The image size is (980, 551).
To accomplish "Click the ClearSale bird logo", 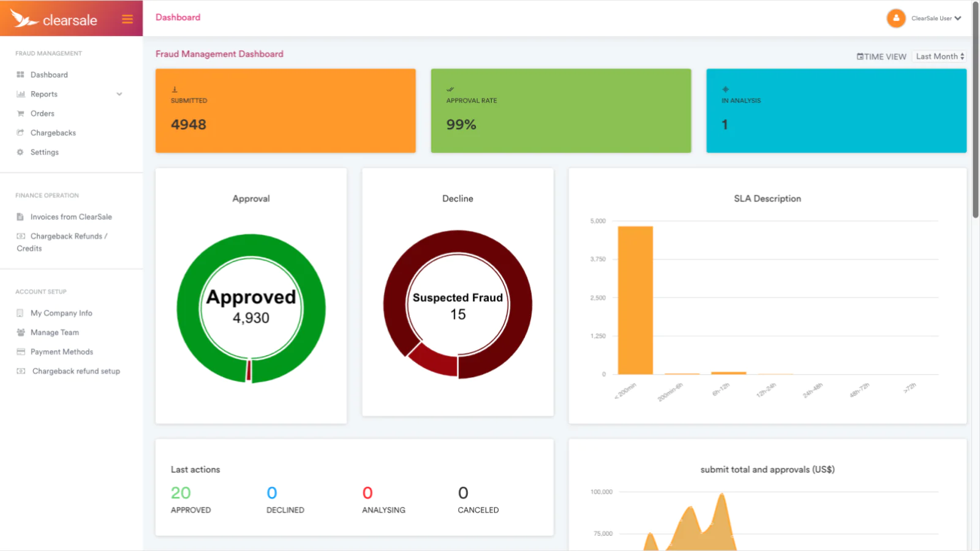I will pos(24,19).
